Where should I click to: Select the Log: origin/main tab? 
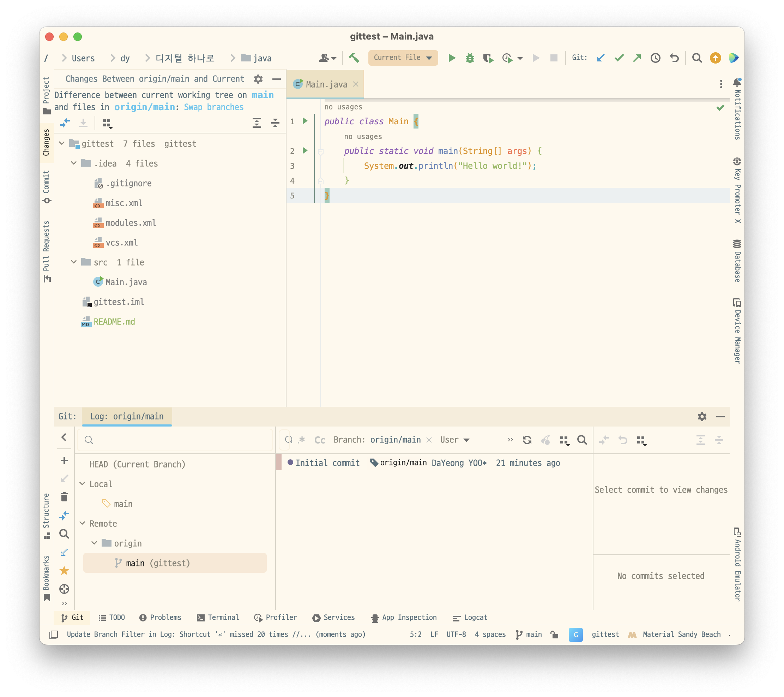click(x=127, y=416)
